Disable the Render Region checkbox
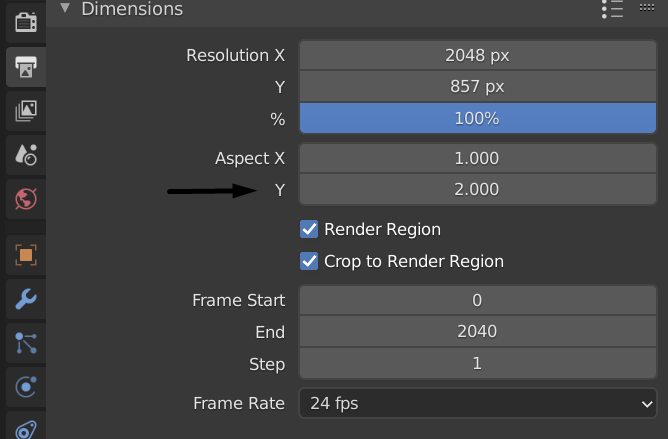 pyautogui.click(x=309, y=229)
